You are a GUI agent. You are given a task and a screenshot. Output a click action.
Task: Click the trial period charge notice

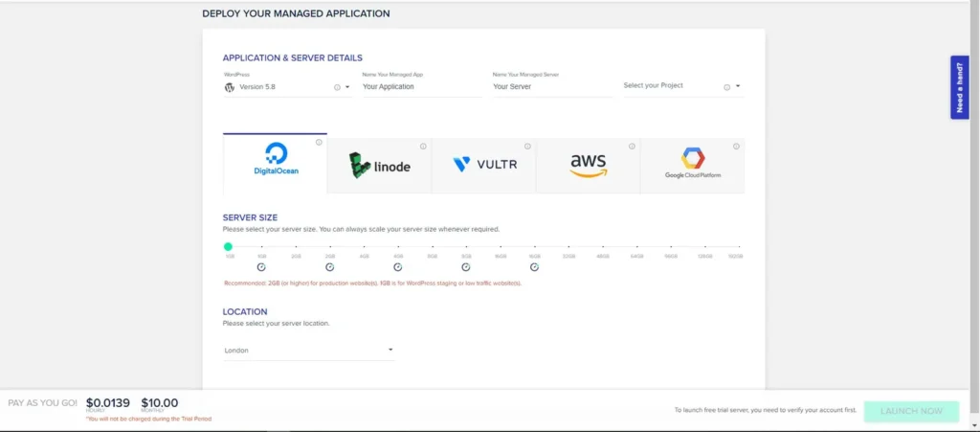click(148, 419)
